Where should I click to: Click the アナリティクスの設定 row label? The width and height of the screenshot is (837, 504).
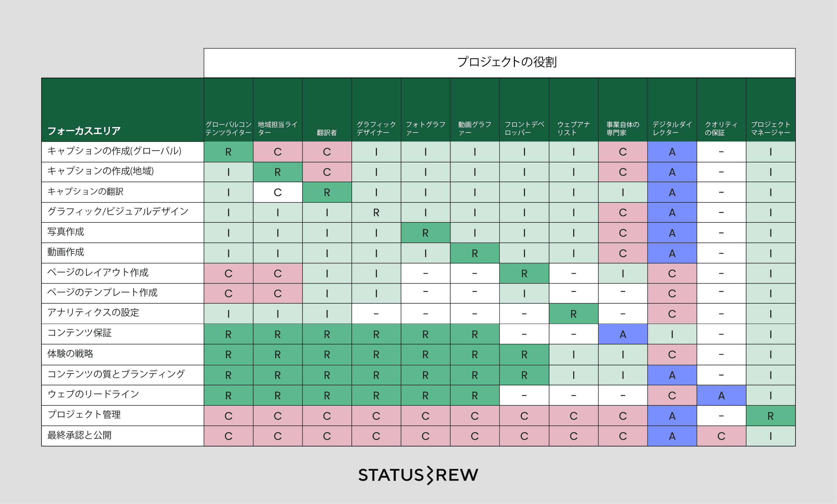[x=93, y=313]
